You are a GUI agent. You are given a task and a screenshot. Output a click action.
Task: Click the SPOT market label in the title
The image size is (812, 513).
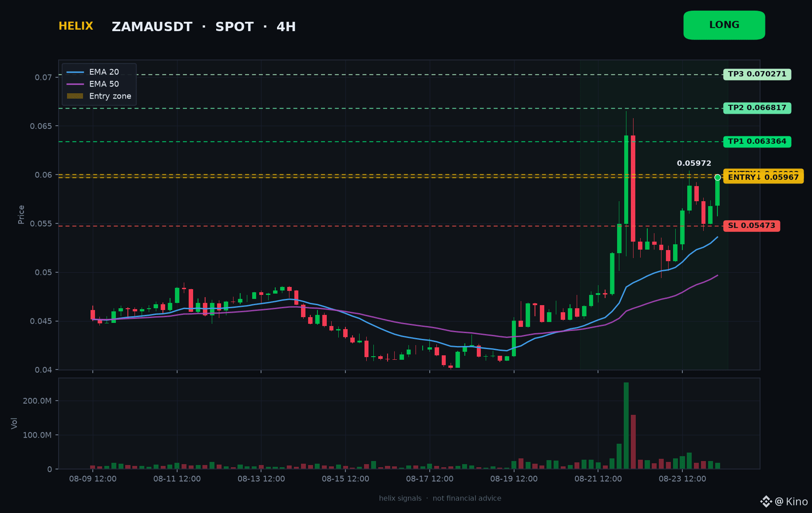pyautogui.click(x=234, y=27)
